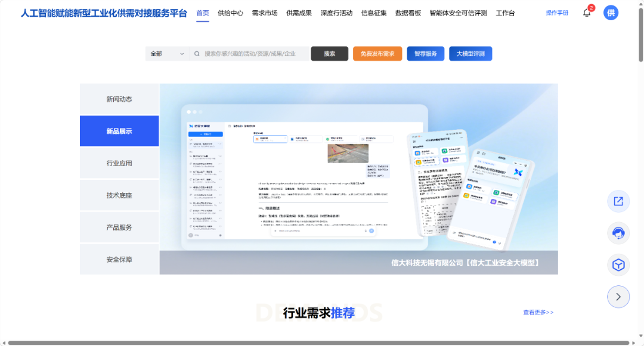Select the 新闻动态 side tab
Image resolution: width=644 pixels, height=346 pixels.
(x=119, y=99)
